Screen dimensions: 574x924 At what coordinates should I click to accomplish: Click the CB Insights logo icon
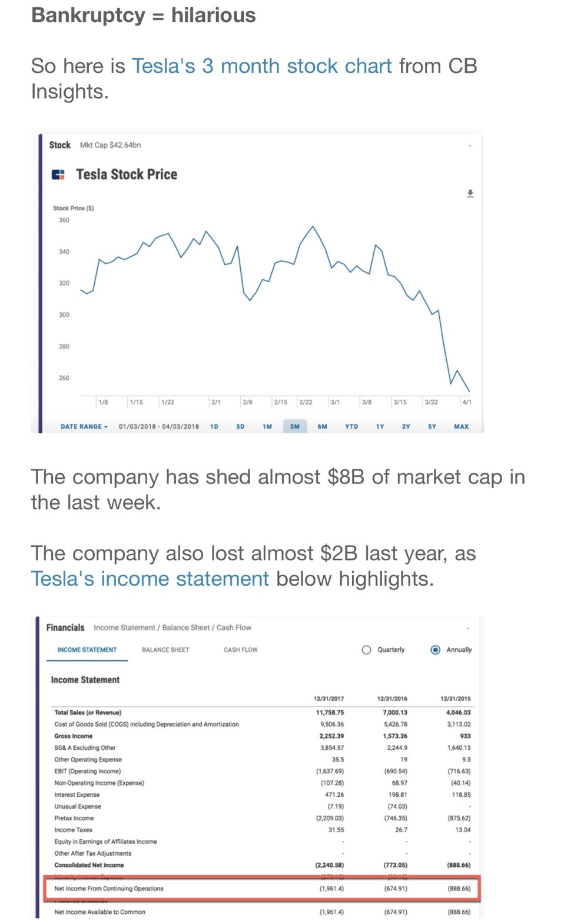click(58, 174)
